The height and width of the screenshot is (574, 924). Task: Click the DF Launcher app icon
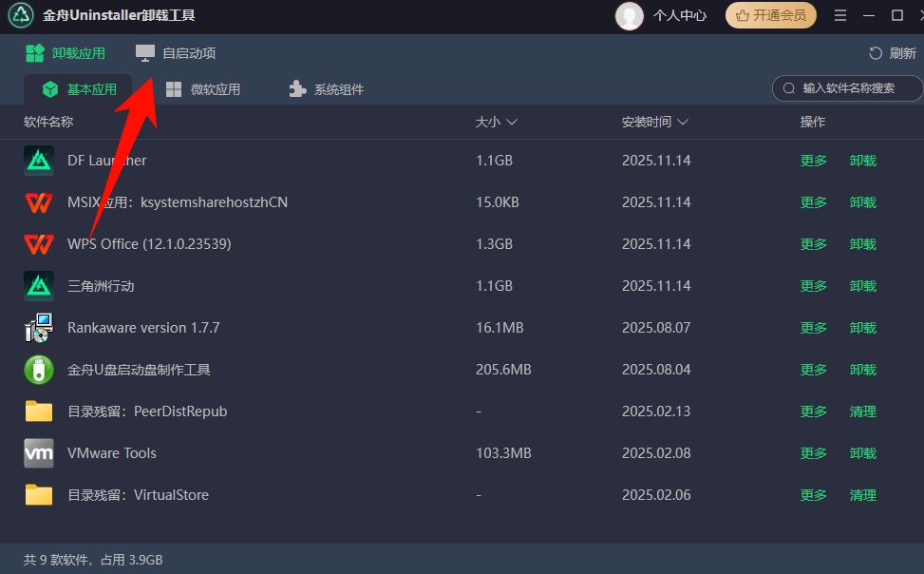pyautogui.click(x=38, y=160)
